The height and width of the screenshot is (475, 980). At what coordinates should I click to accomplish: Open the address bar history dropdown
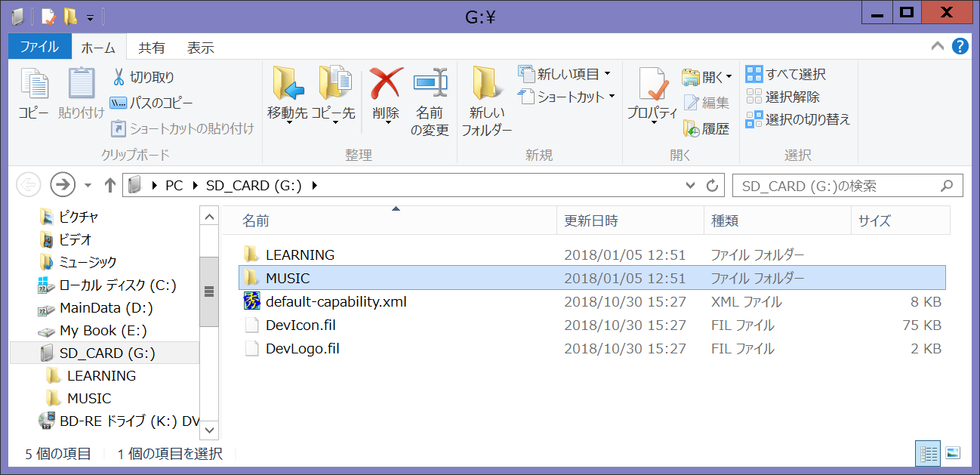tap(689, 185)
